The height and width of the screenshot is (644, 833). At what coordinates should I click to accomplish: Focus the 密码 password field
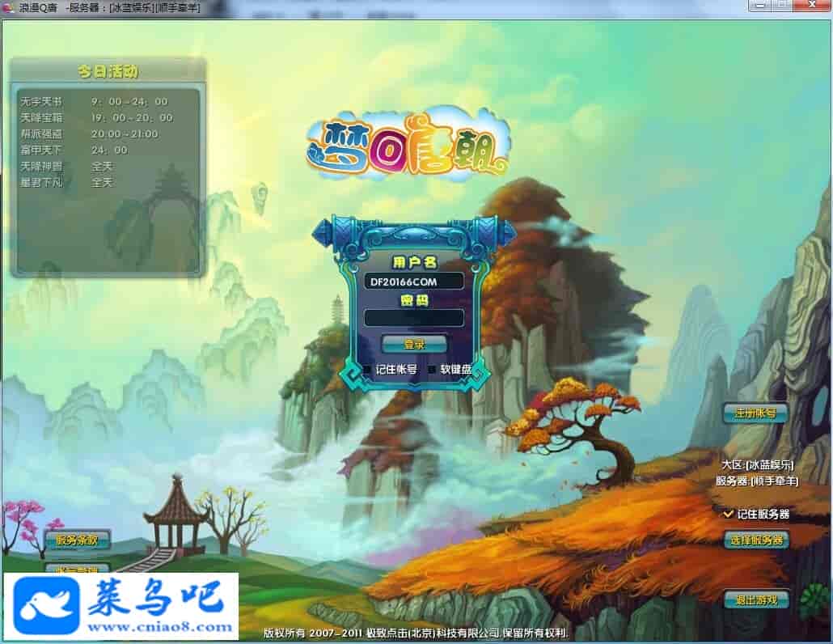(414, 317)
